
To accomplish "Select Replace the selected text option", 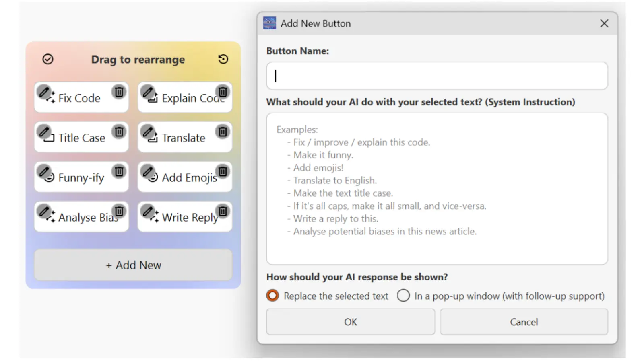I will [272, 296].
